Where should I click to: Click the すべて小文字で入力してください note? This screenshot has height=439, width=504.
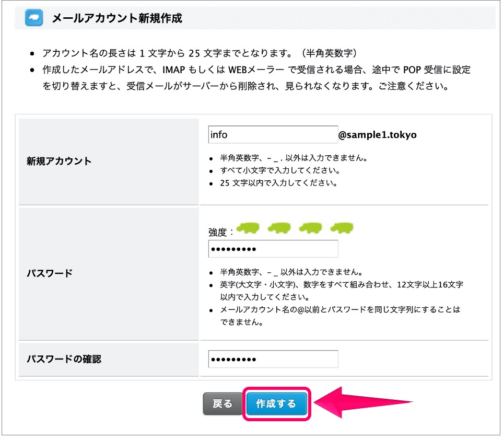[280, 170]
